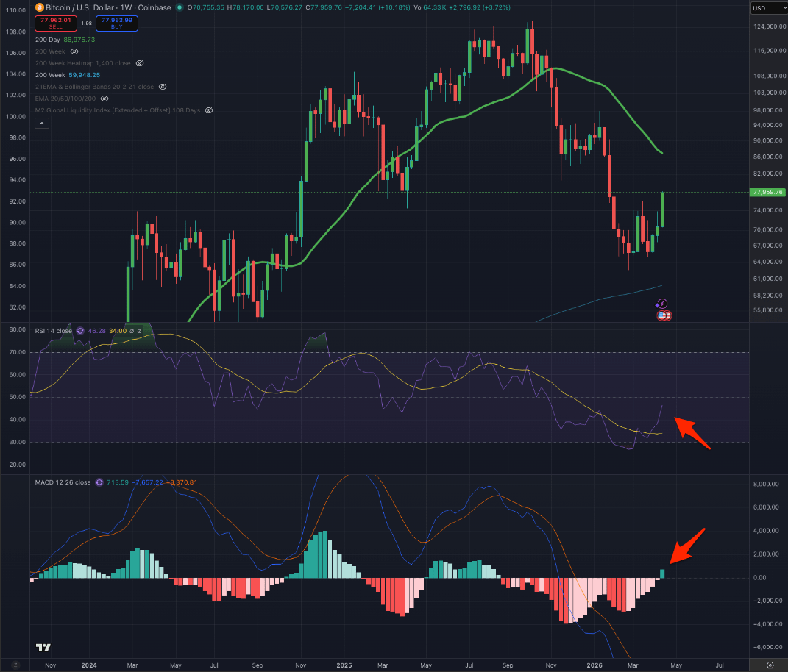Click the 124,000.00 label on the price axis
788x672 pixels.
click(770, 26)
